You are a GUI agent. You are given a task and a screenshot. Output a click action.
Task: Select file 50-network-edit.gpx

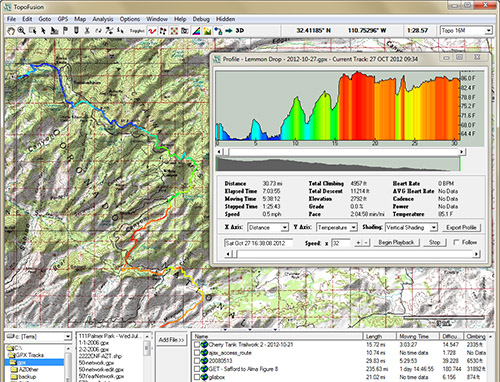pos(101,369)
